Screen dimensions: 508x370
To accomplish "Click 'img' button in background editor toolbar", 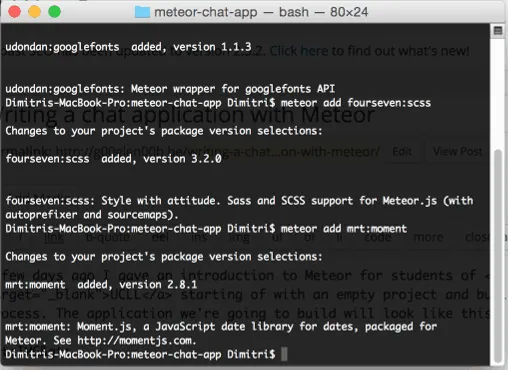I will click(x=239, y=237).
